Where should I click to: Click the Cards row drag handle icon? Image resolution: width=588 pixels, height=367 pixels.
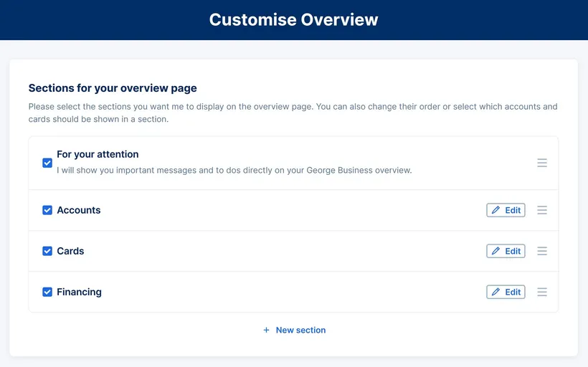(x=542, y=251)
